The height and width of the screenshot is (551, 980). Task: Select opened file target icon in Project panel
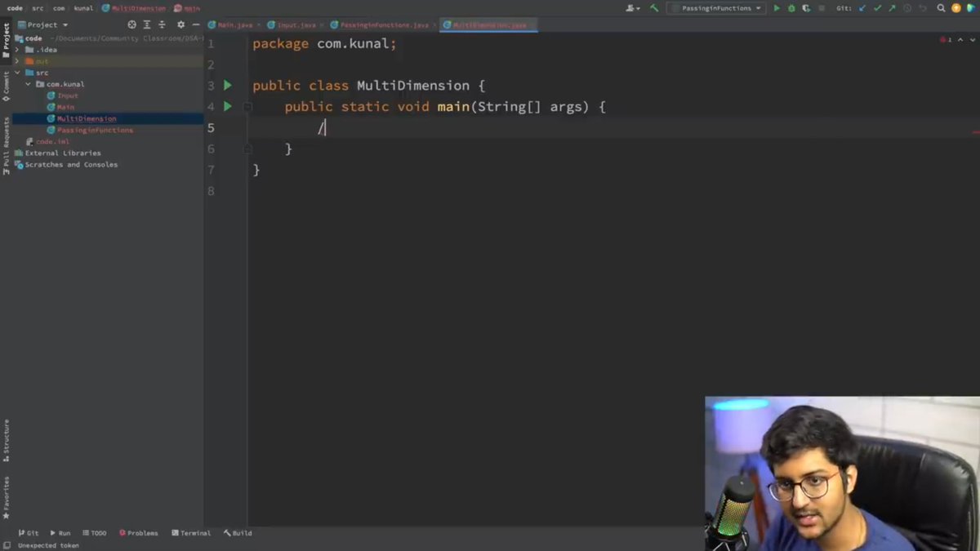coord(132,24)
